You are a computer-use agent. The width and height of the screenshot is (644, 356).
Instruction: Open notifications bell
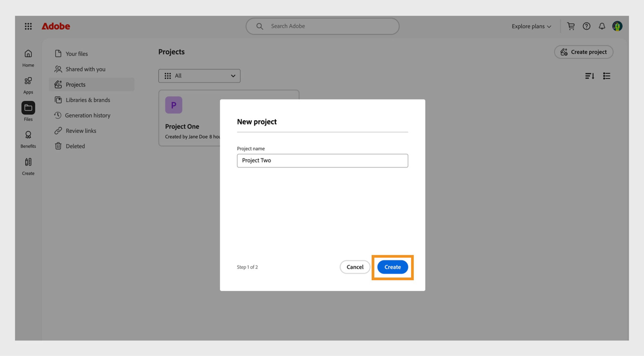click(602, 26)
